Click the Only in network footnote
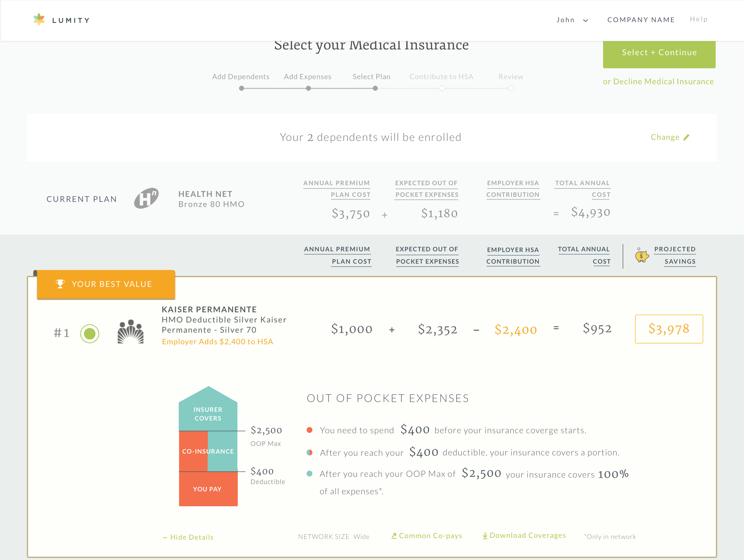Viewport: 744px width, 560px height. coord(610,537)
